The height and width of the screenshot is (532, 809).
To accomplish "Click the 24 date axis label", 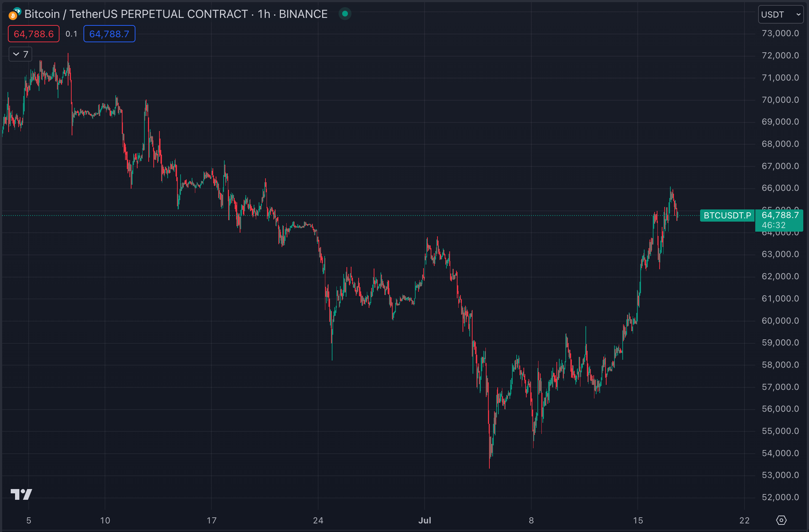I will click(318, 520).
